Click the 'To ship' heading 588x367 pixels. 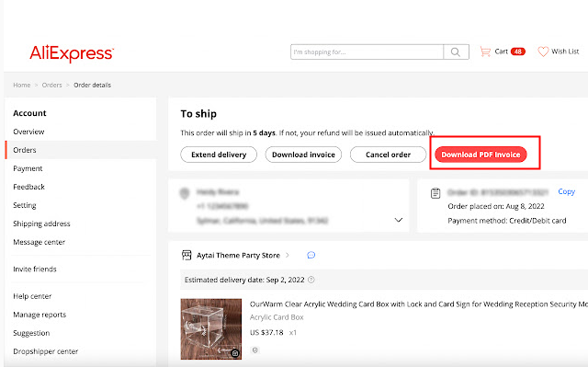point(198,114)
